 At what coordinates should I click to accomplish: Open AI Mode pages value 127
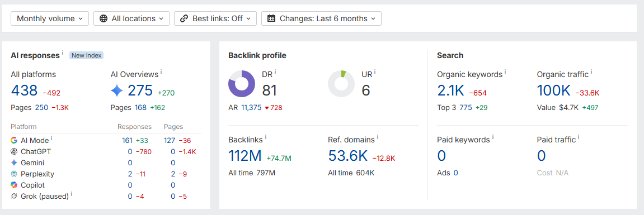point(170,140)
